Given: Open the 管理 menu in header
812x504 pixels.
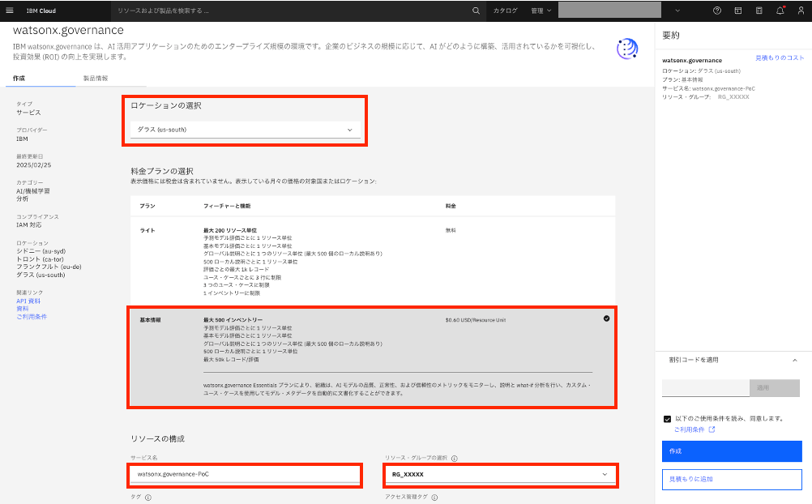Looking at the screenshot, I should (x=541, y=11).
